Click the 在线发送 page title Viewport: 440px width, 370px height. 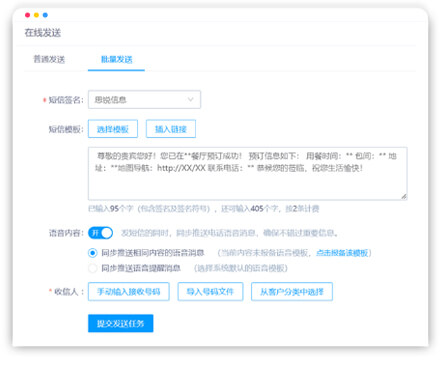tap(43, 33)
